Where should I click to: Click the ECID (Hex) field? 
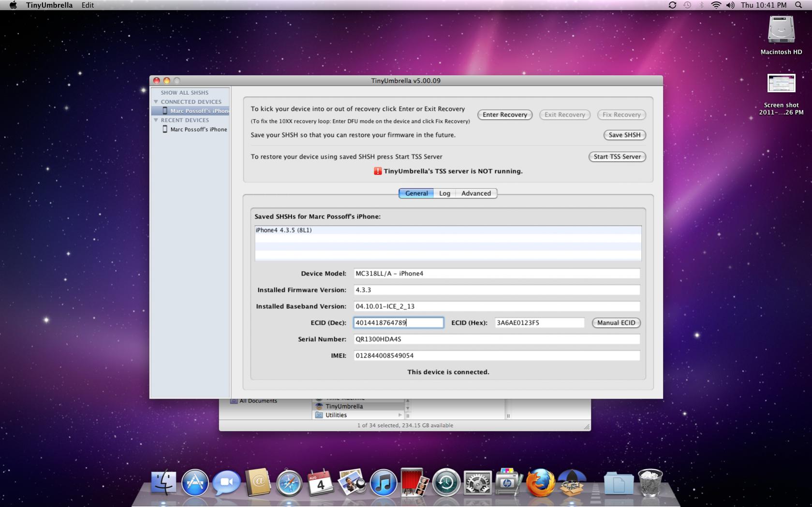[x=539, y=323]
